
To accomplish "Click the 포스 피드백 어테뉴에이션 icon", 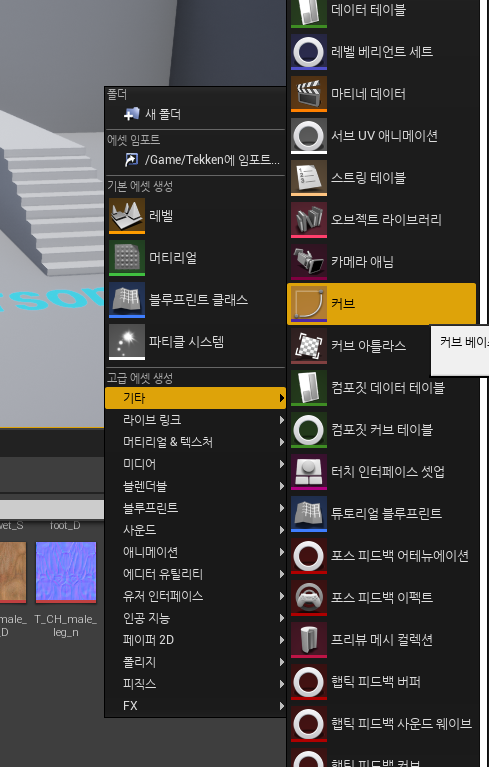I will 309,557.
